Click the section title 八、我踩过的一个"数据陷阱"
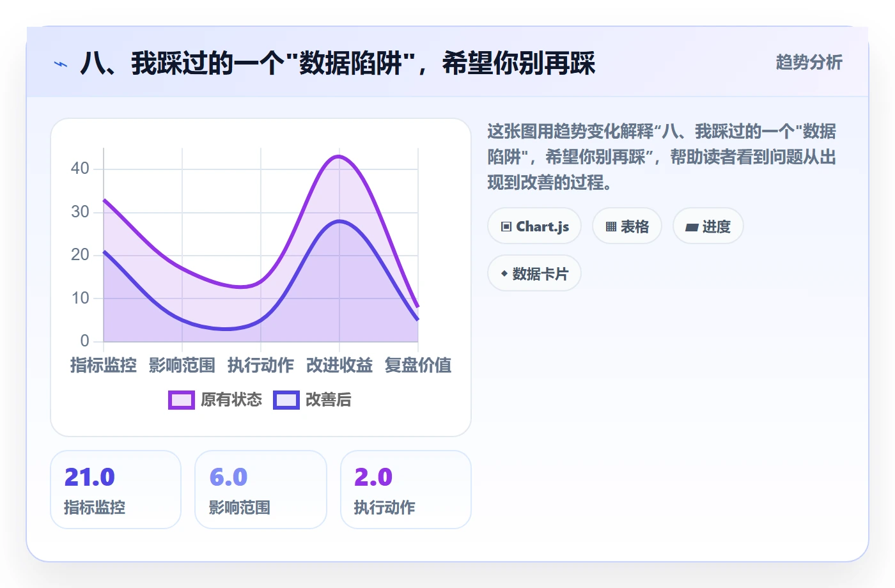Image resolution: width=895 pixels, height=588 pixels. pyautogui.click(x=338, y=63)
